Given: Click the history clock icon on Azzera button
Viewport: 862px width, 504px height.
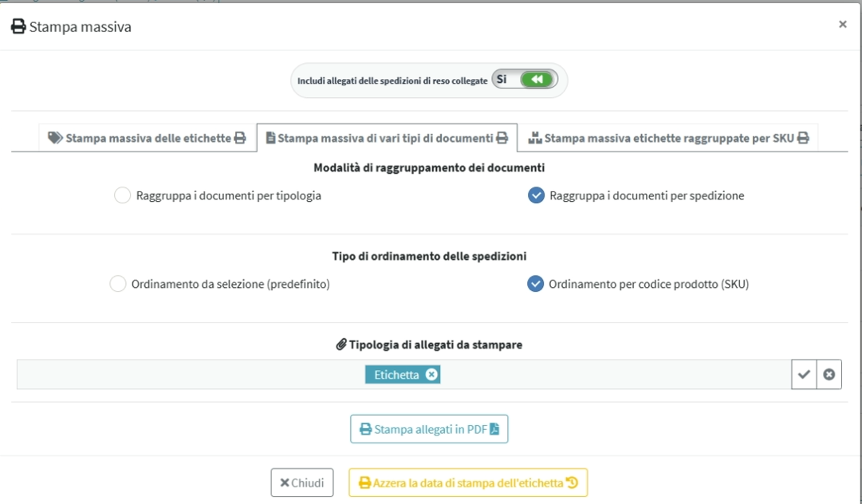Looking at the screenshot, I should coord(572,482).
